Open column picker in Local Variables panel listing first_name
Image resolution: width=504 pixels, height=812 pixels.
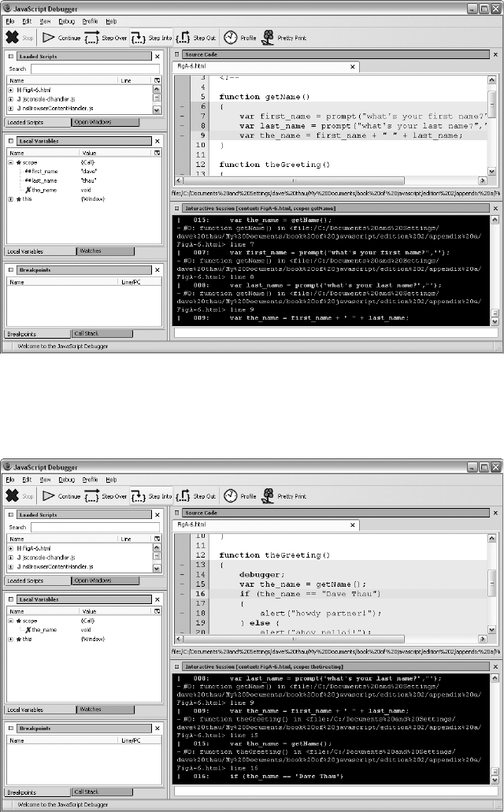tap(157, 153)
